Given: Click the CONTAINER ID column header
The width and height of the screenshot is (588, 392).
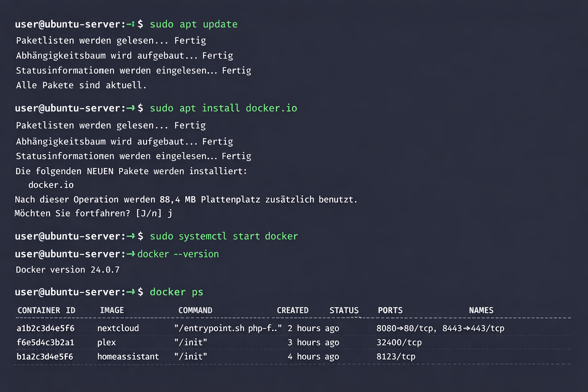Looking at the screenshot, I should (46, 310).
